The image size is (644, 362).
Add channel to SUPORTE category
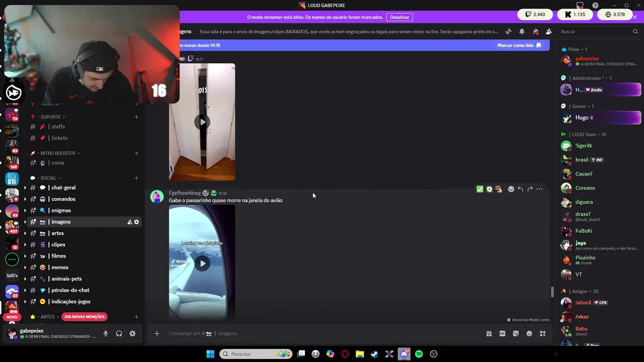pyautogui.click(x=136, y=117)
